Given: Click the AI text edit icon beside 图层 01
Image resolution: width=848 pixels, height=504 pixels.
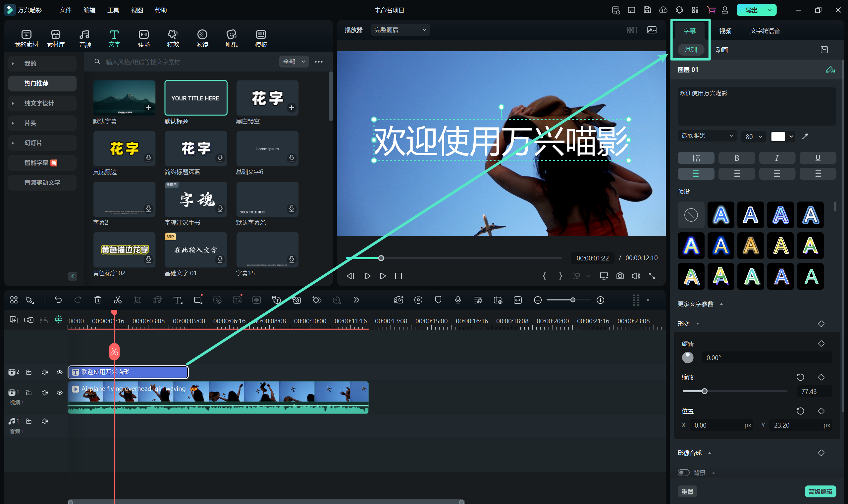Looking at the screenshot, I should pyautogui.click(x=830, y=69).
